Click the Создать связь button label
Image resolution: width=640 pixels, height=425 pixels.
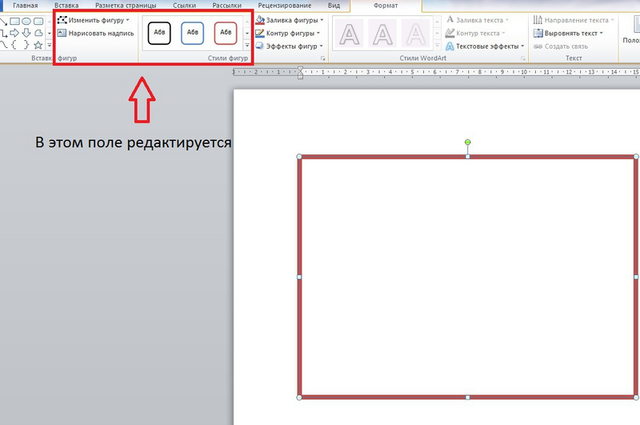(566, 46)
